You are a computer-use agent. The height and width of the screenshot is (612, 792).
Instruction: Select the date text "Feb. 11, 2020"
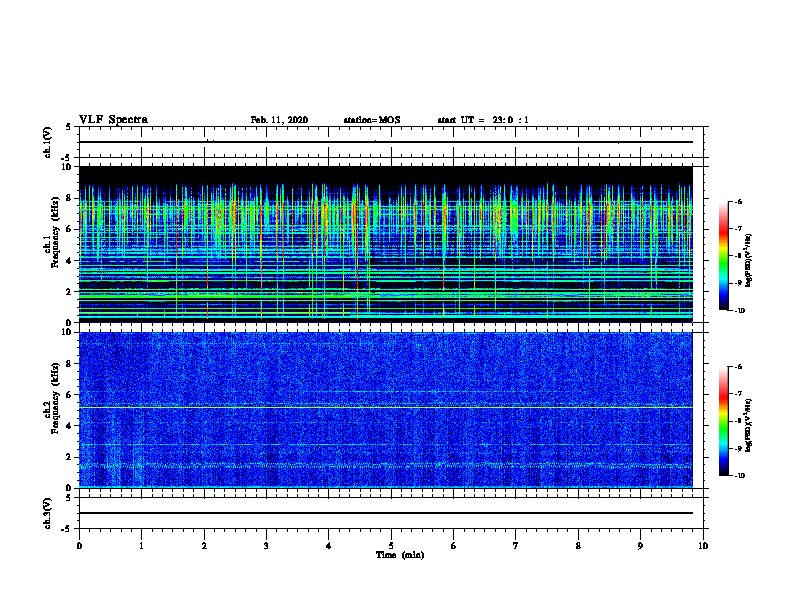point(279,120)
